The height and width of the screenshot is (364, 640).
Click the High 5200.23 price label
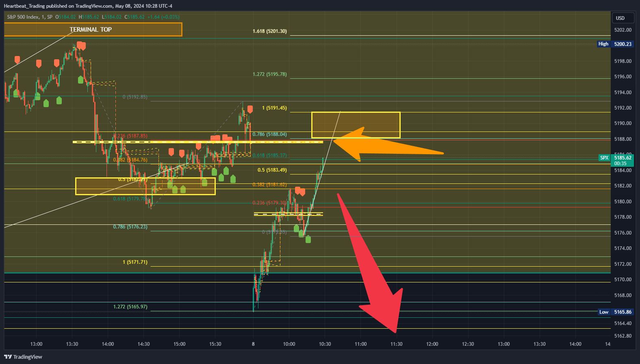(615, 44)
